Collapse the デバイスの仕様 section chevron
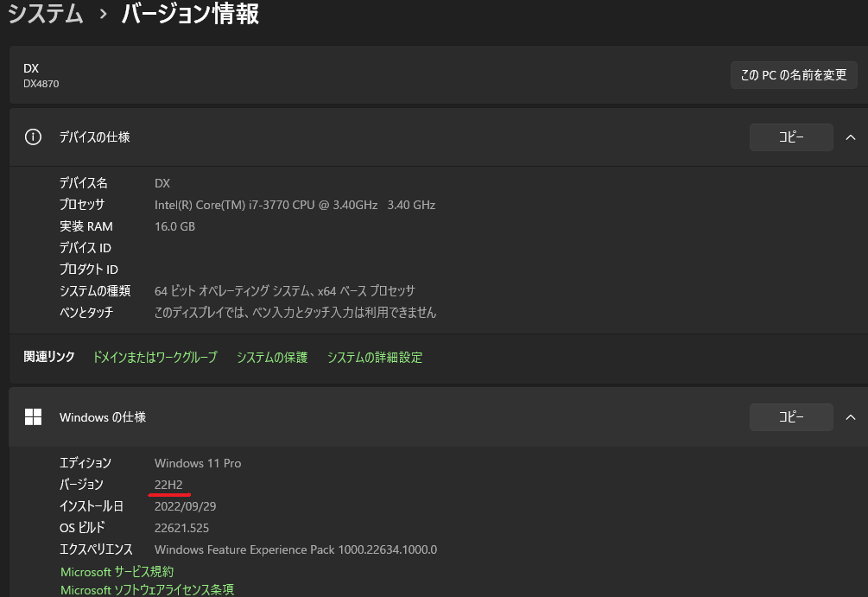Screen dimensions: 868x597 pyautogui.click(x=850, y=137)
